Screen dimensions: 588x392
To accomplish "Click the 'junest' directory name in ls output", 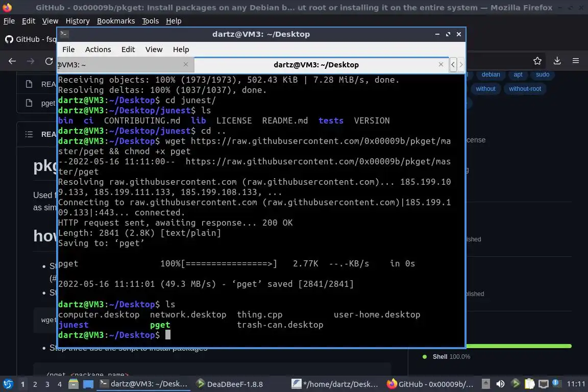I will point(73,325).
